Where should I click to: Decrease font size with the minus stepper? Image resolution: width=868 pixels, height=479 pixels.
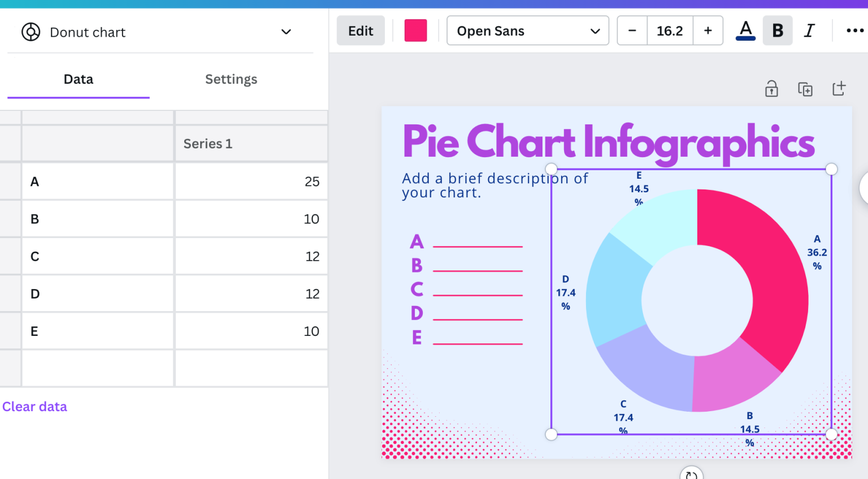coord(632,31)
